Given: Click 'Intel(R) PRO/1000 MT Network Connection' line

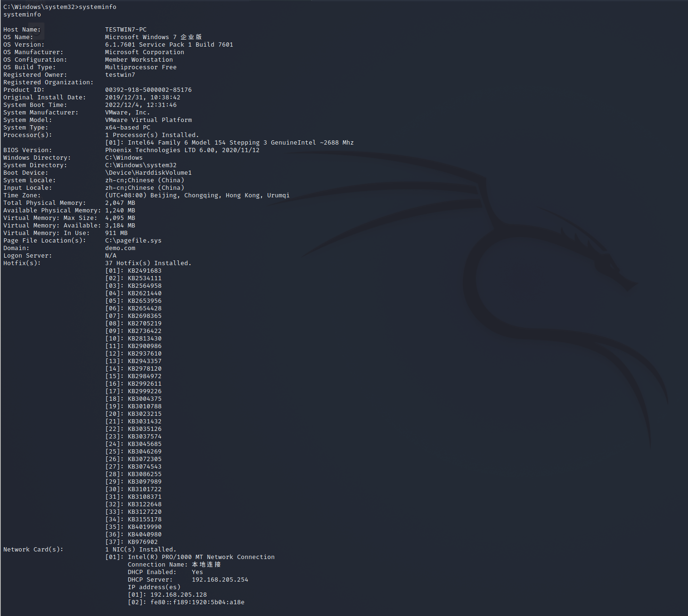Looking at the screenshot, I should (201, 557).
